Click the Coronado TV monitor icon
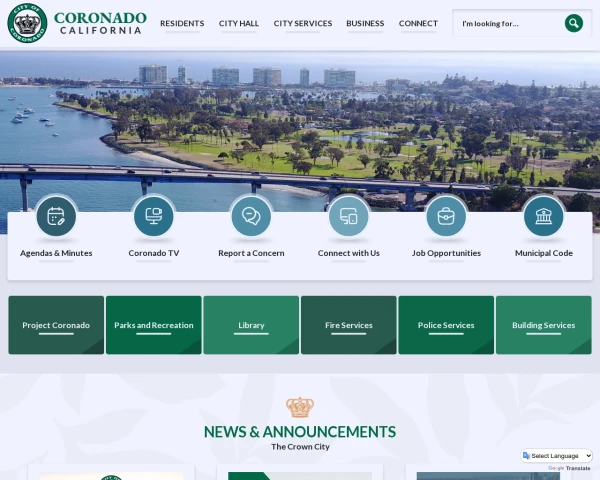Image resolution: width=600 pixels, height=480 pixels. click(x=153, y=216)
